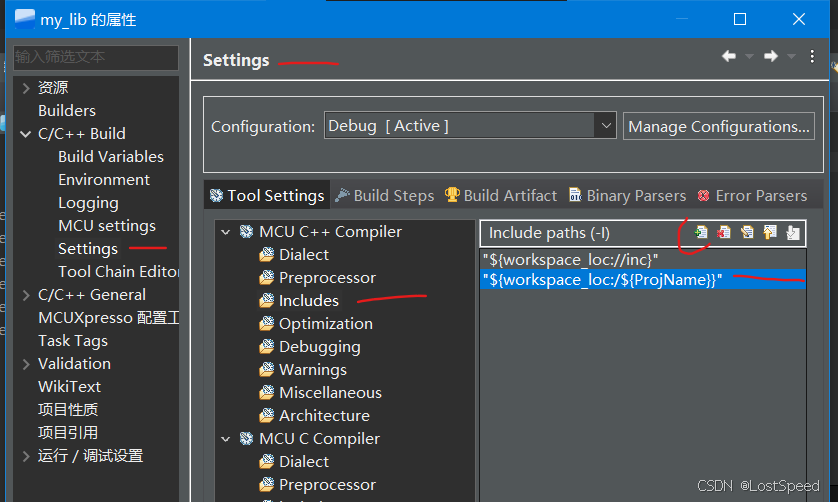Viewport: 838px width, 502px height.
Task: Collapse the C/C++ Build node
Action: pos(26,134)
